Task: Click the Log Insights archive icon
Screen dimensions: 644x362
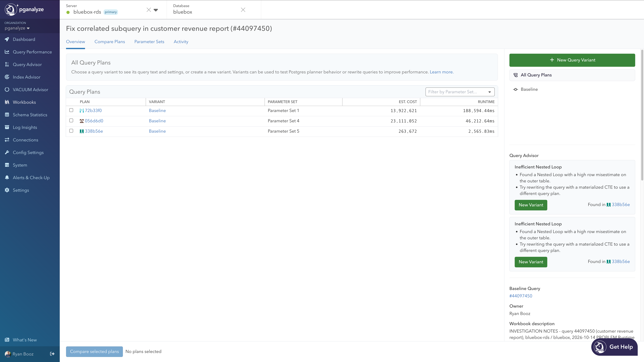Action: click(7, 127)
